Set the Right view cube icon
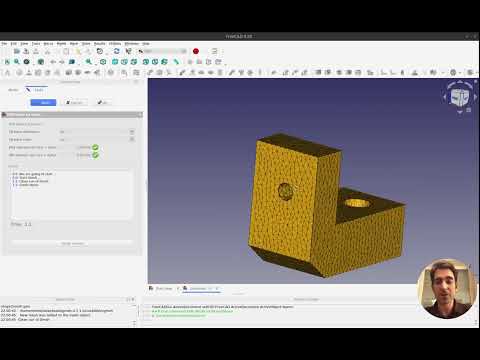Viewport: 480px width, 360px height. (x=134, y=62)
